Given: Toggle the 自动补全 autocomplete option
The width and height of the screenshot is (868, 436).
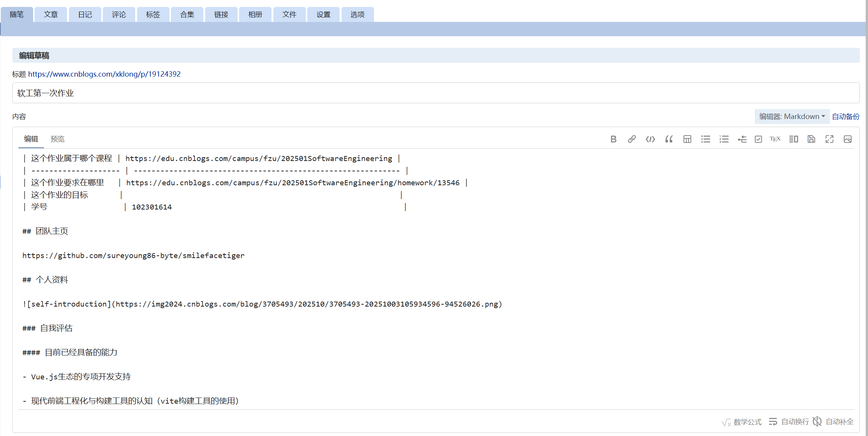Looking at the screenshot, I should point(833,422).
